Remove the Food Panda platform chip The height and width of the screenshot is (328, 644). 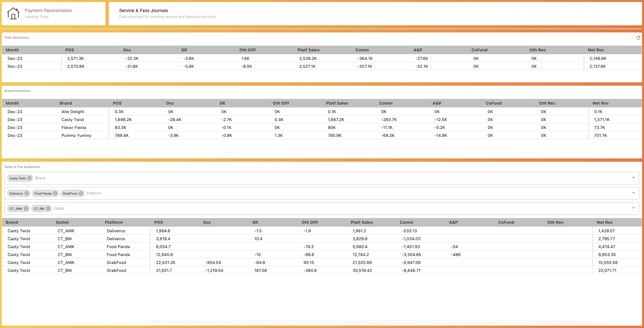[x=55, y=193]
